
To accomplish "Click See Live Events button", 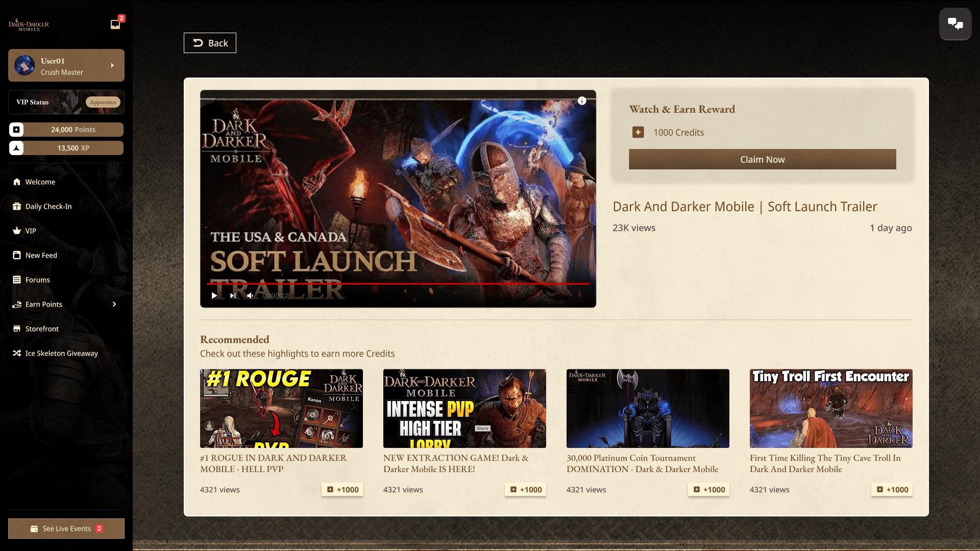I will coord(66,529).
